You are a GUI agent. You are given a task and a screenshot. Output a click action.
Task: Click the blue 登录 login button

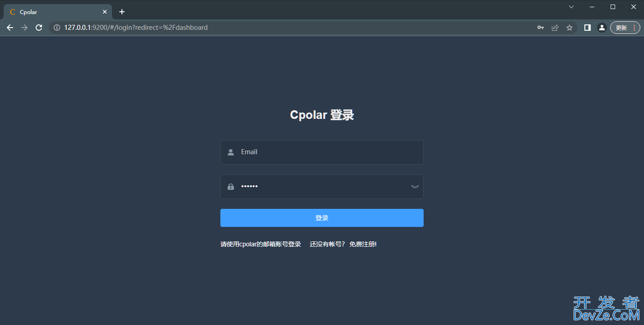tap(322, 218)
